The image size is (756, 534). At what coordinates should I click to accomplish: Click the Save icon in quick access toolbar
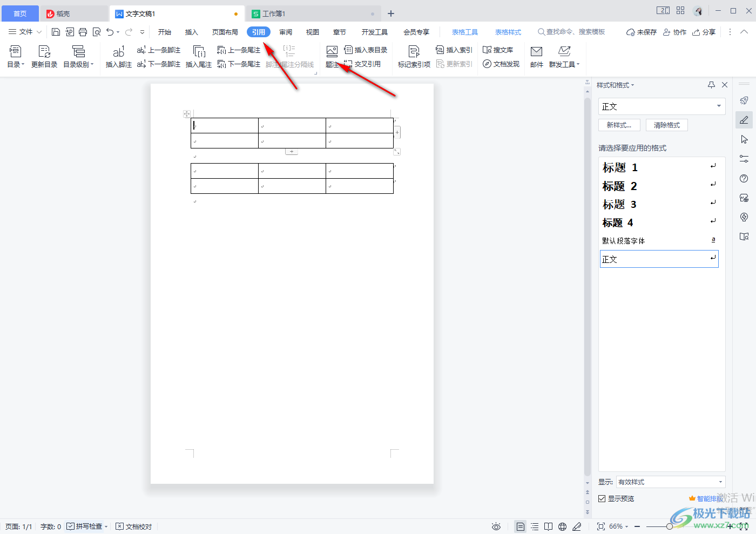56,32
